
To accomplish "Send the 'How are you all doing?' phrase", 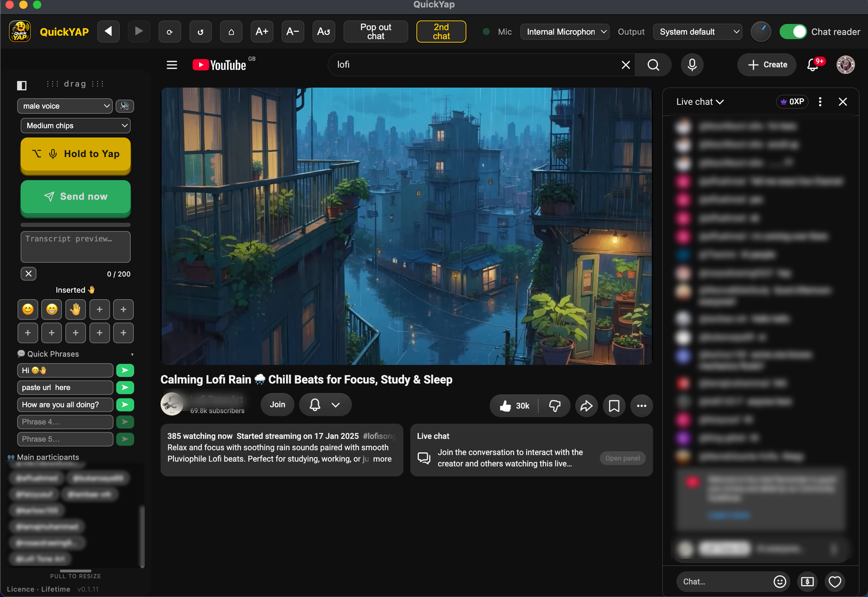I will click(125, 405).
